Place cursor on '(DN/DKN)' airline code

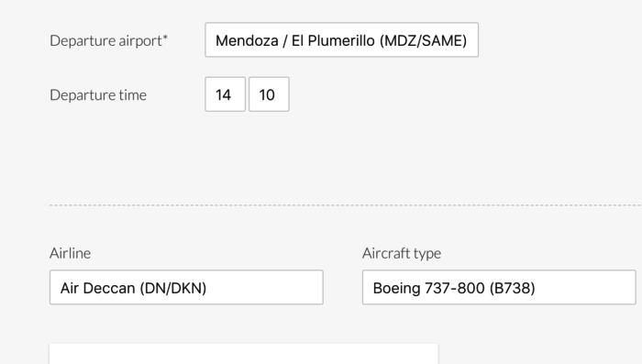[x=173, y=288]
